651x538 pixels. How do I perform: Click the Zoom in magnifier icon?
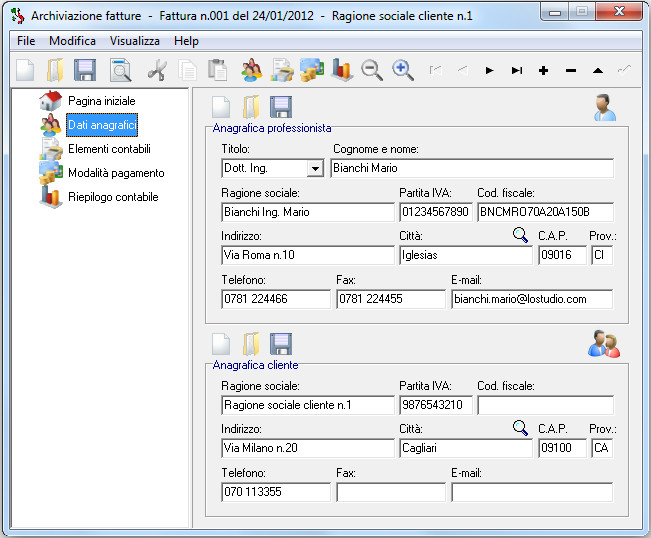click(403, 70)
